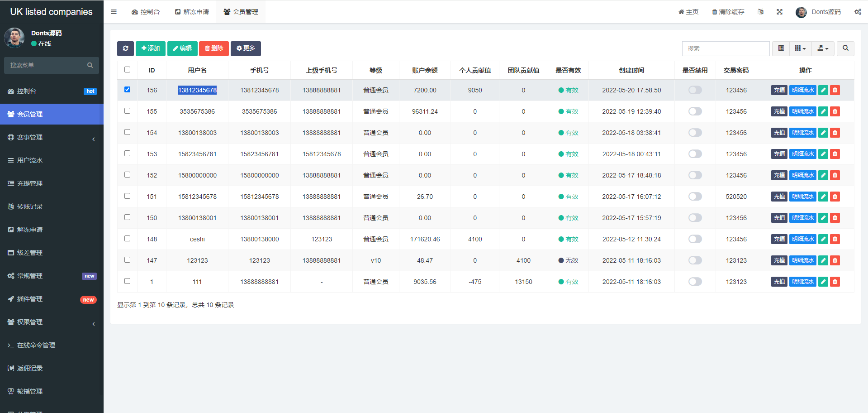
Task: Click the table view toggle icon
Action: coord(781,48)
